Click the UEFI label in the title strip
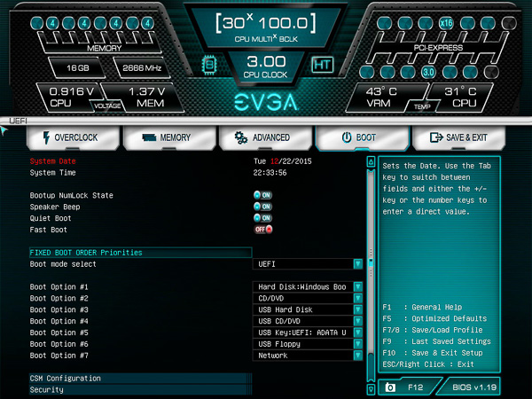This screenshot has height=399, width=532. click(18, 121)
